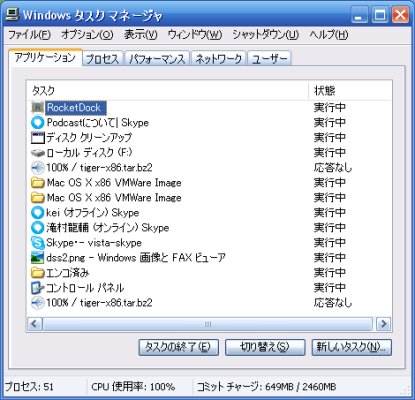Maximize the Task Manager window
The height and width of the screenshot is (400, 415).
380,15
